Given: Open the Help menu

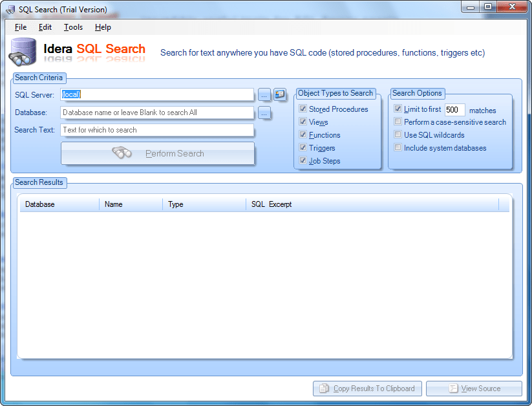Looking at the screenshot, I should pos(102,27).
